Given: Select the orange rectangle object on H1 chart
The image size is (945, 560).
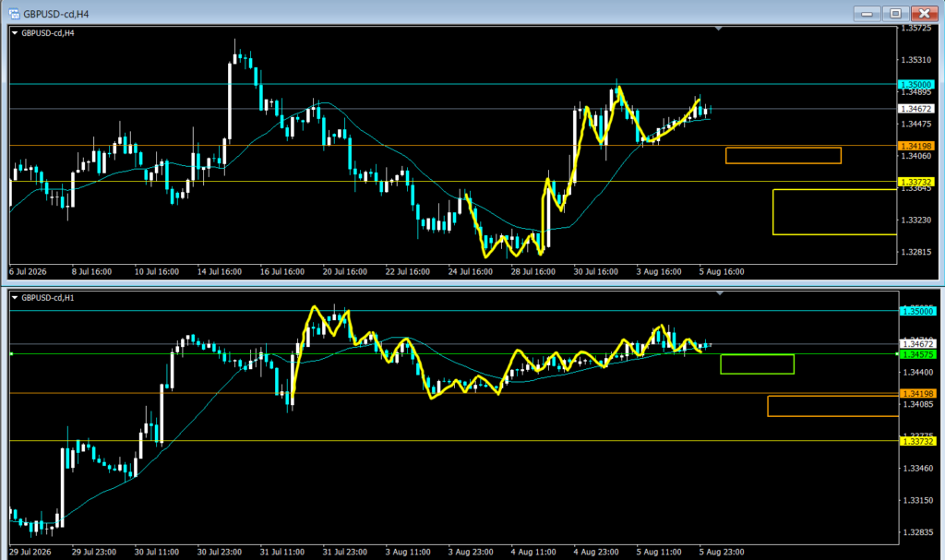Looking at the screenshot, I should tap(833, 406).
